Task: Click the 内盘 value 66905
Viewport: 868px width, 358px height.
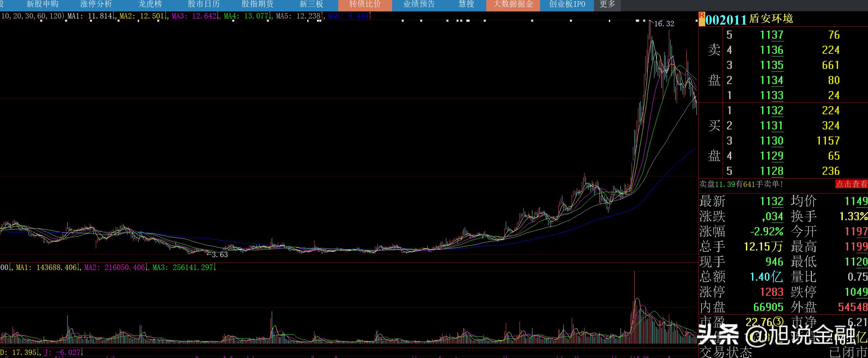Action: point(768,307)
